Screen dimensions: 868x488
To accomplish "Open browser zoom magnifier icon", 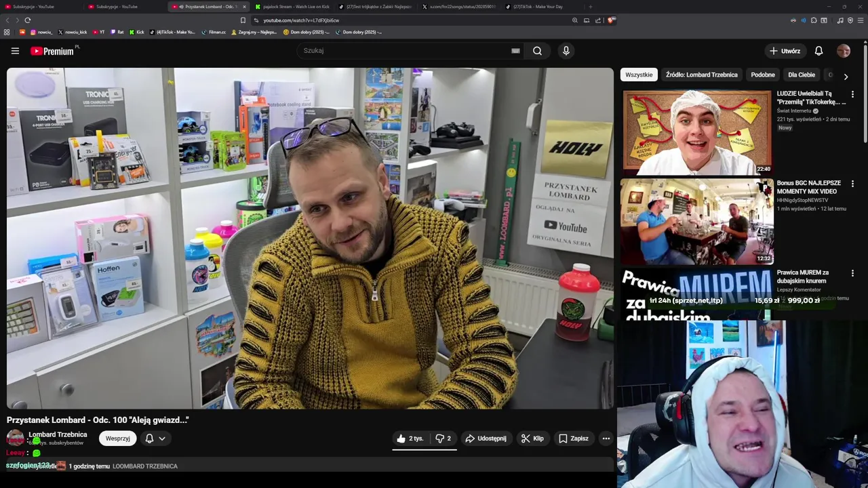I will click(x=575, y=20).
